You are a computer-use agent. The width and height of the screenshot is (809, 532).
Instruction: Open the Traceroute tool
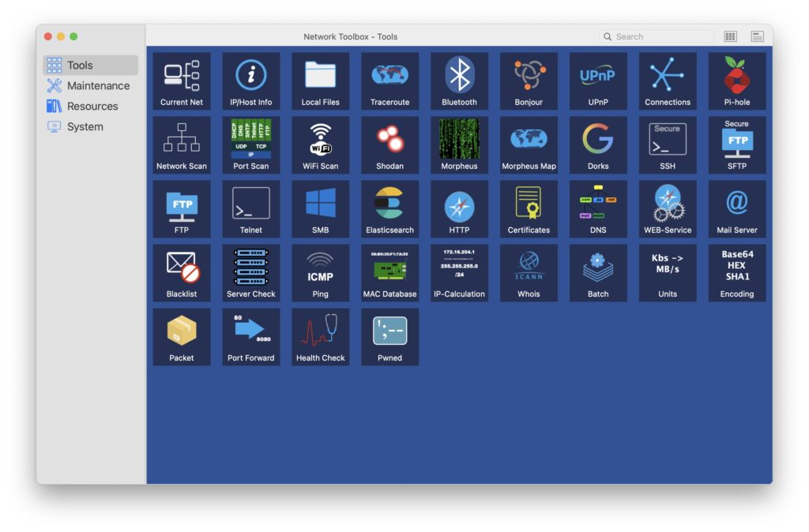(x=389, y=81)
